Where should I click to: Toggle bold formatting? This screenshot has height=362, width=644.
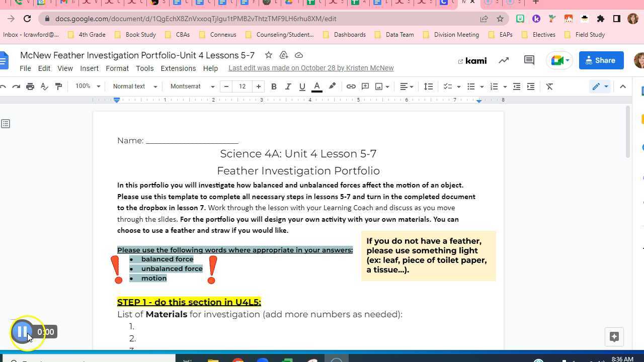coord(274,86)
